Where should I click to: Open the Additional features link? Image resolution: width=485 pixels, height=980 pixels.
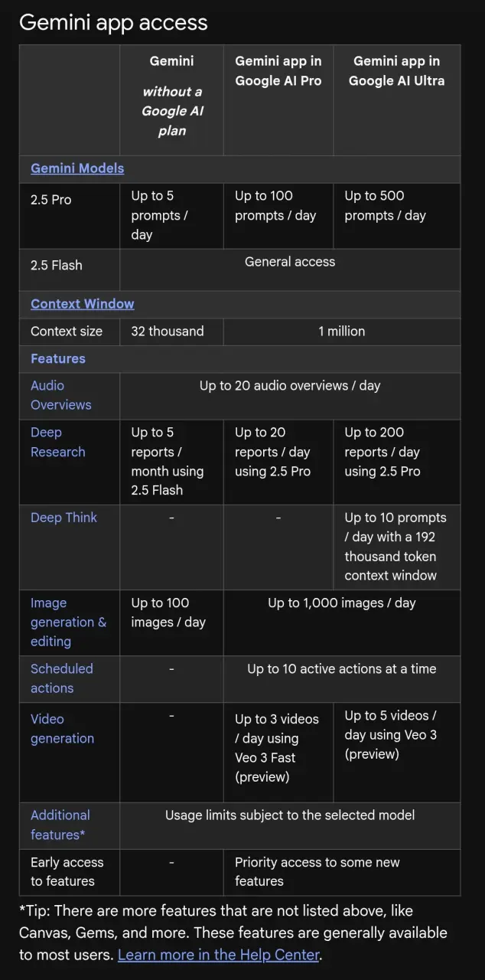pos(60,825)
